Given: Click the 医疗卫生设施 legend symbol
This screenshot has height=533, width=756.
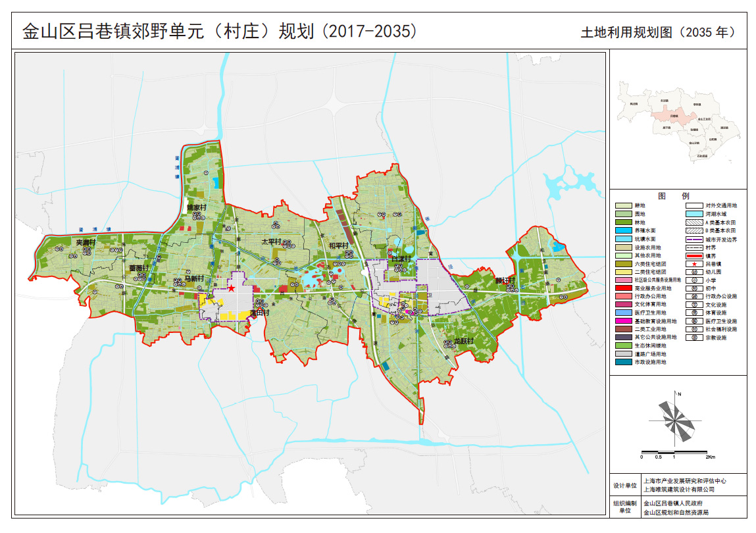Looking at the screenshot, I should (x=694, y=321).
